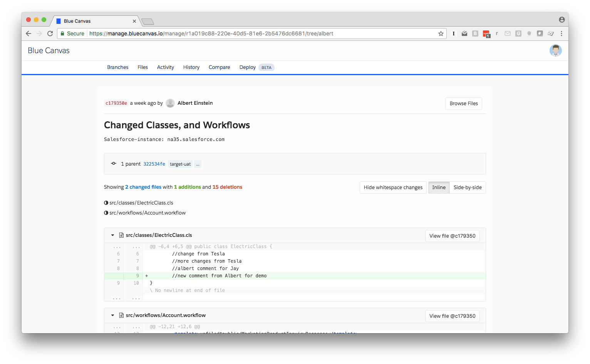
Task: Open the History tab
Action: click(191, 67)
